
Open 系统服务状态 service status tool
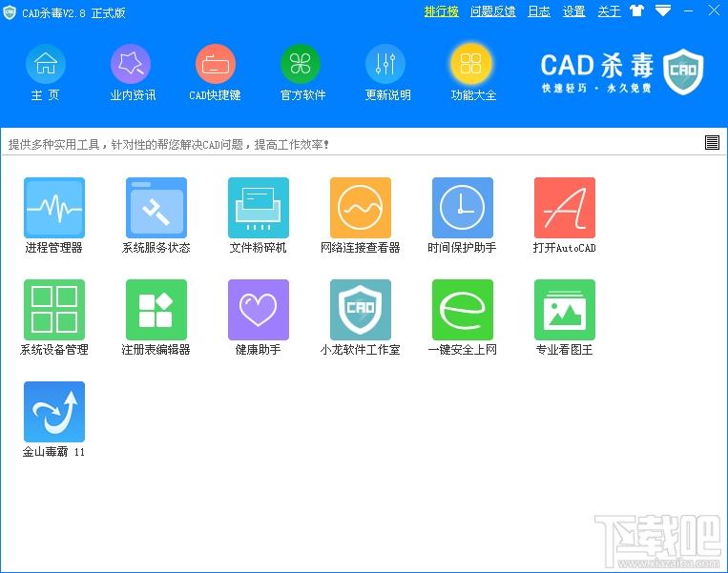[156, 208]
